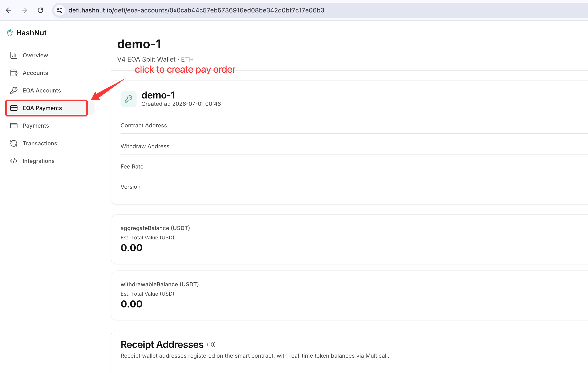Viewport: 588px width, 373px height.
Task: Click the (10) count next to Receipt Addresses
Action: (x=211, y=345)
